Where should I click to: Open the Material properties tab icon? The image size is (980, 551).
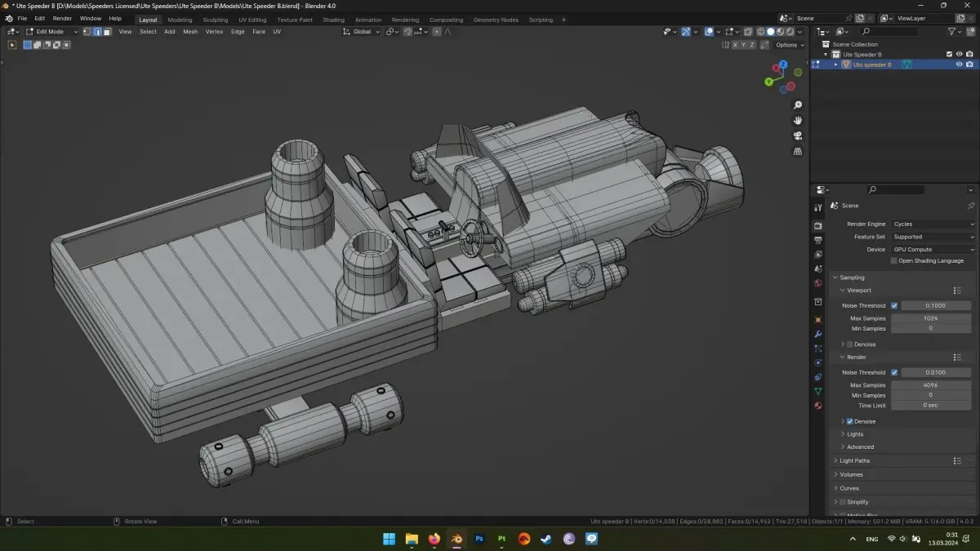[x=817, y=406]
